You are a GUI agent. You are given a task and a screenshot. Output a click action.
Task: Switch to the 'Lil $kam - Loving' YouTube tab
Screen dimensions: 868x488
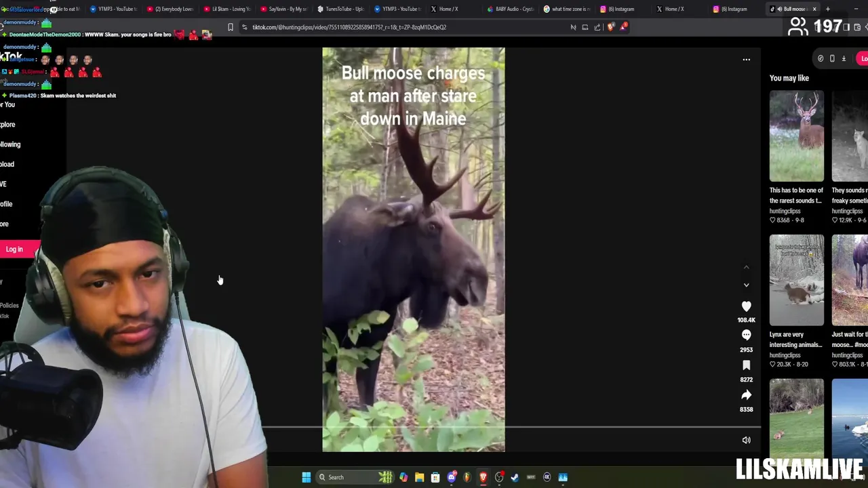pos(228,9)
